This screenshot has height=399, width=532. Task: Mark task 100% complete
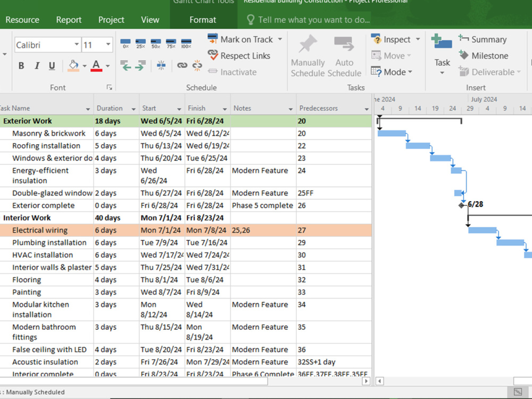point(186,44)
